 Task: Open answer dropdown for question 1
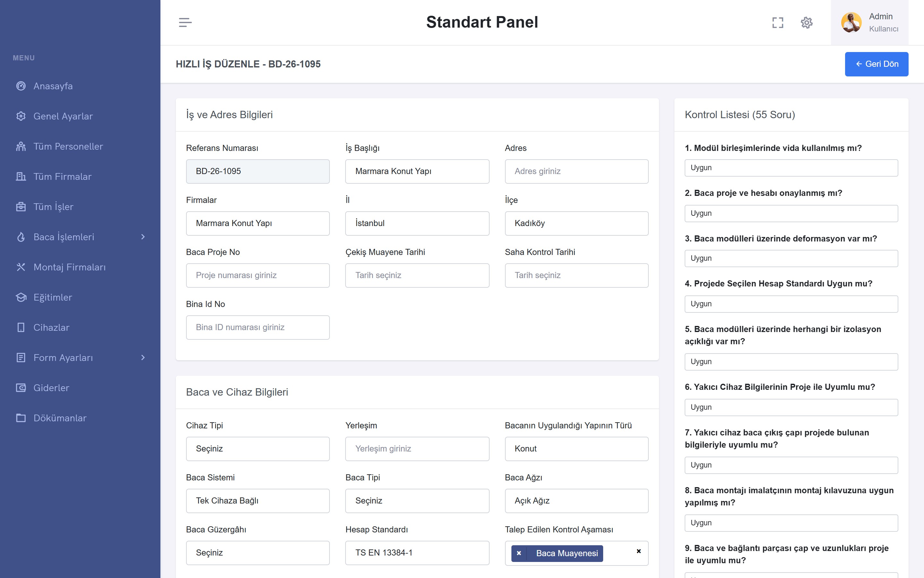(791, 168)
